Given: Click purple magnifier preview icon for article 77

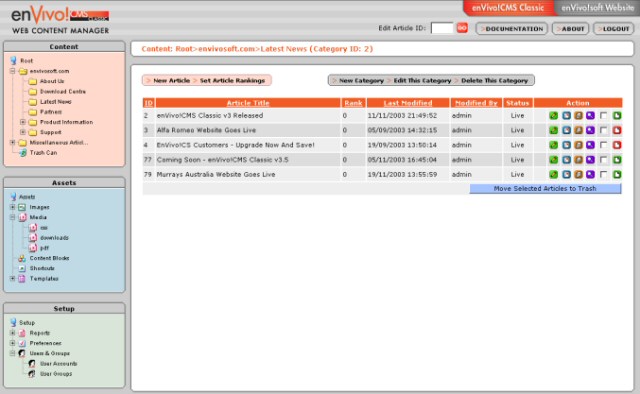Looking at the screenshot, I should click(x=590, y=160).
